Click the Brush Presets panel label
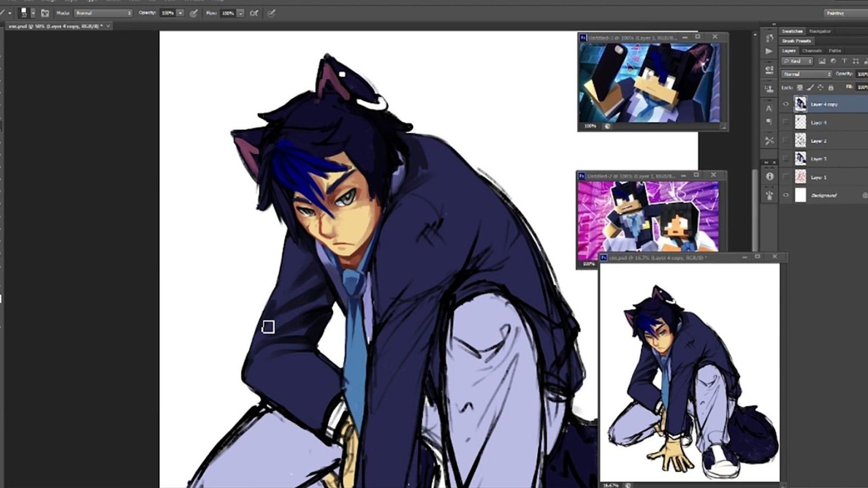This screenshot has width=868, height=488. 795,41
